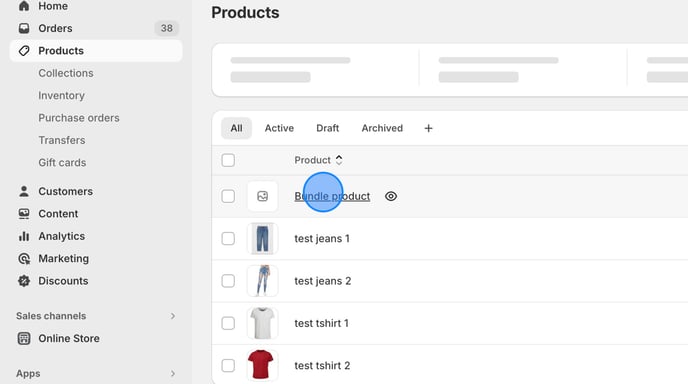Viewport: 688px width, 384px height.
Task: Add a new view with plus icon
Action: (429, 128)
